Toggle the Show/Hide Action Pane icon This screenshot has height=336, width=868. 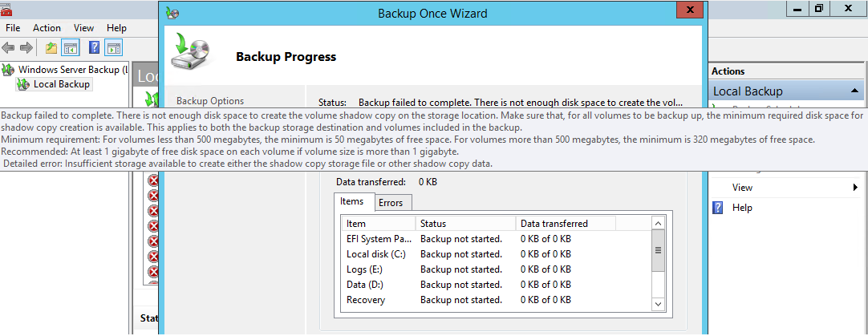point(113,47)
